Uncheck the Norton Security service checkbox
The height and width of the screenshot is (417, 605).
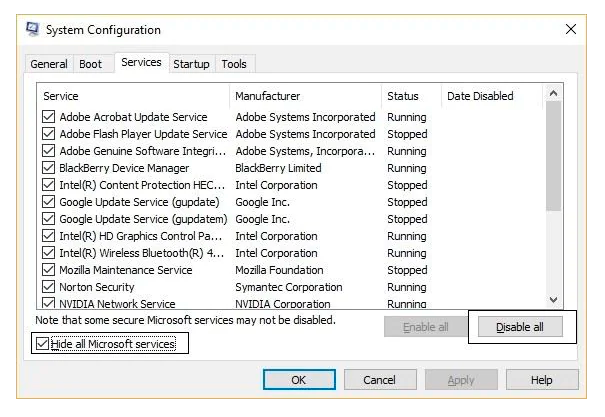click(x=48, y=287)
